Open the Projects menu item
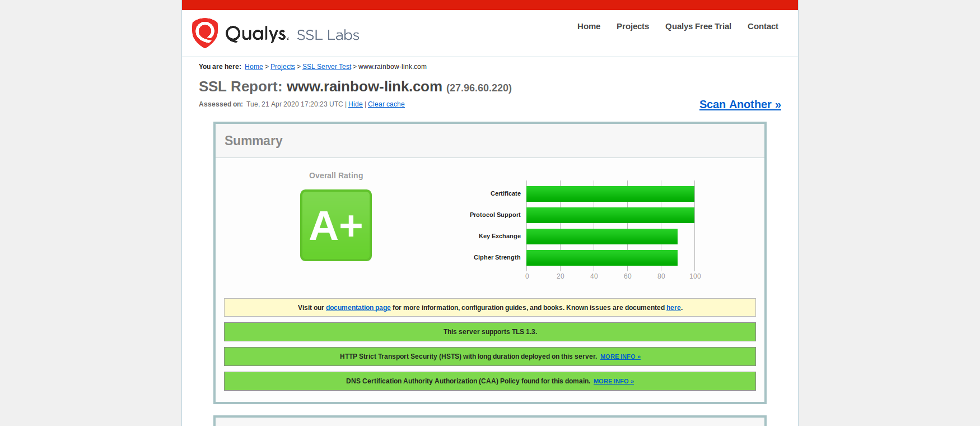 click(x=633, y=26)
